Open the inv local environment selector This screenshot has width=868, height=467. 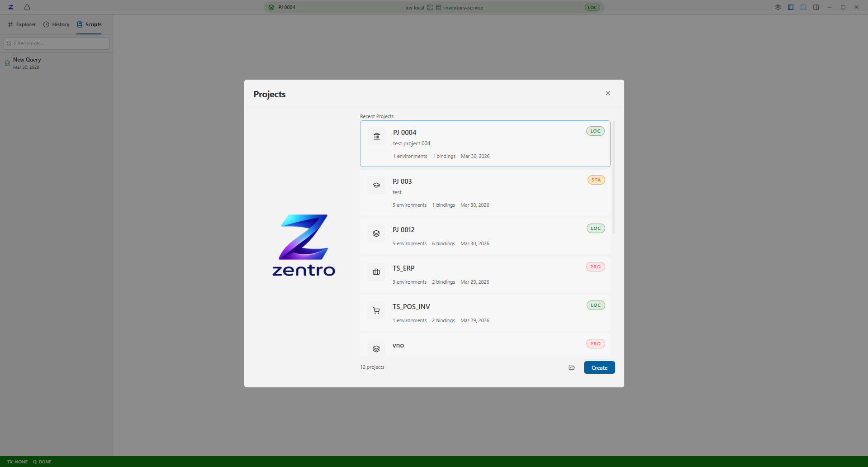[x=414, y=7]
